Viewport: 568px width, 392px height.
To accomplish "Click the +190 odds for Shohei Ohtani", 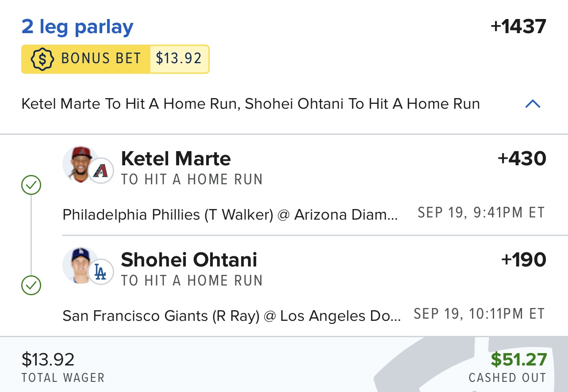I will pos(523,260).
